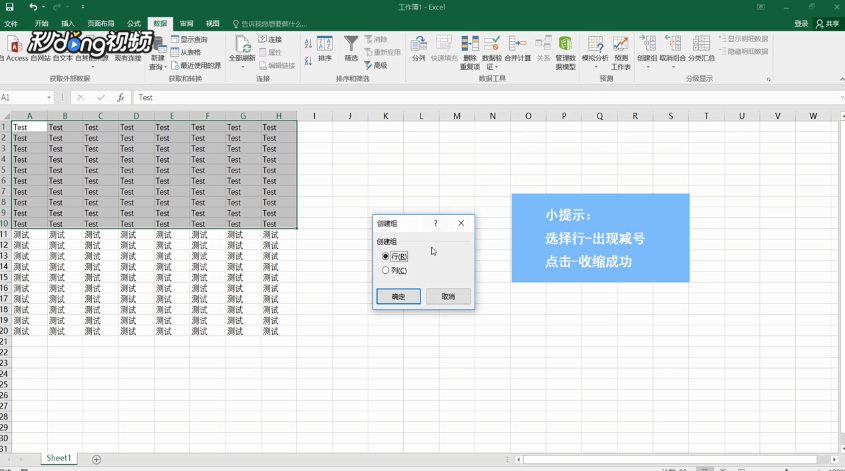Click the Data Validation (数据验证) icon
This screenshot has width=845, height=471.
(x=491, y=44)
